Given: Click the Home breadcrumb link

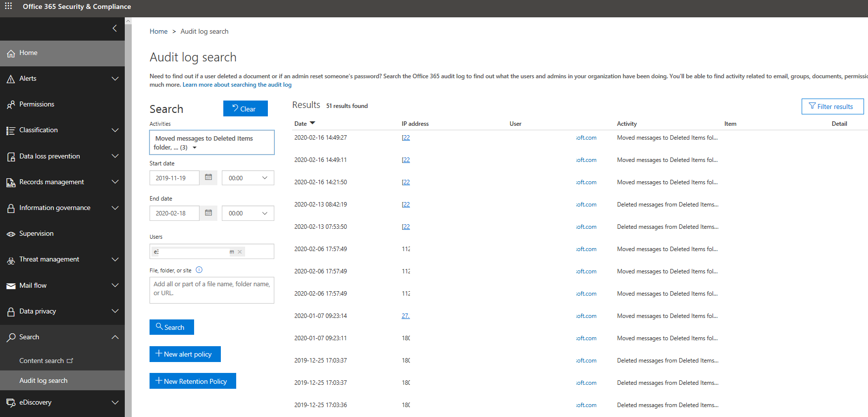Looking at the screenshot, I should (x=158, y=31).
